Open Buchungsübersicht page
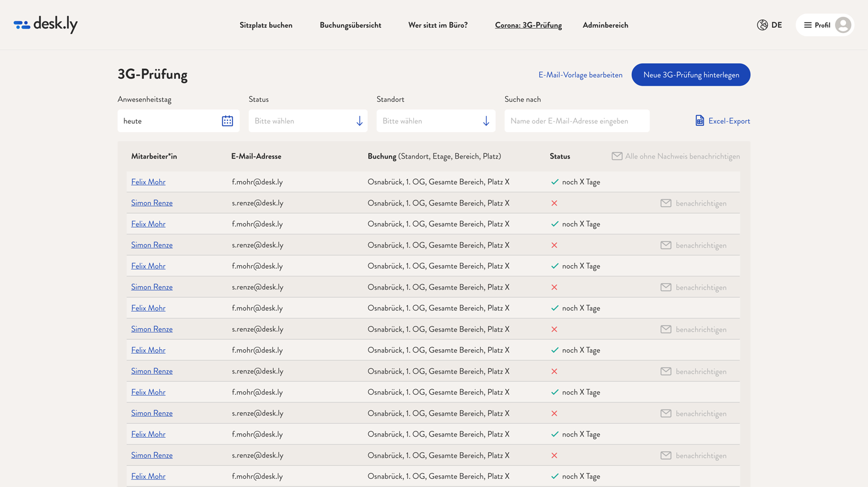The width and height of the screenshot is (868, 487). (351, 25)
